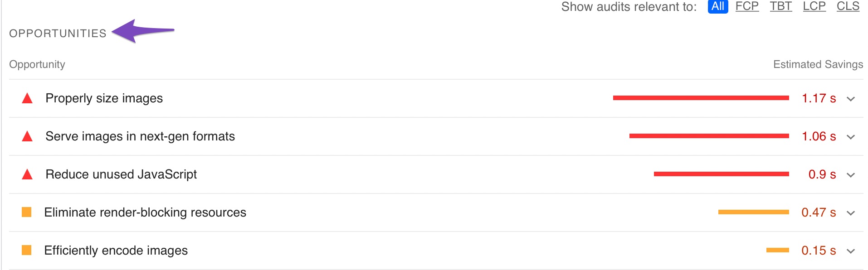Click the purple arrow pointing to Opportunities

tap(143, 31)
